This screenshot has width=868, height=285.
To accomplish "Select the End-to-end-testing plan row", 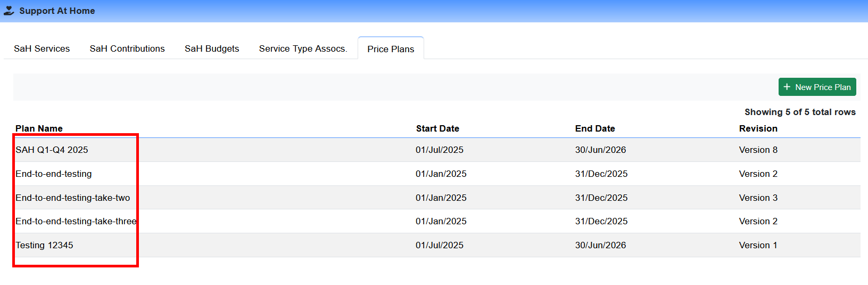I will pos(53,174).
